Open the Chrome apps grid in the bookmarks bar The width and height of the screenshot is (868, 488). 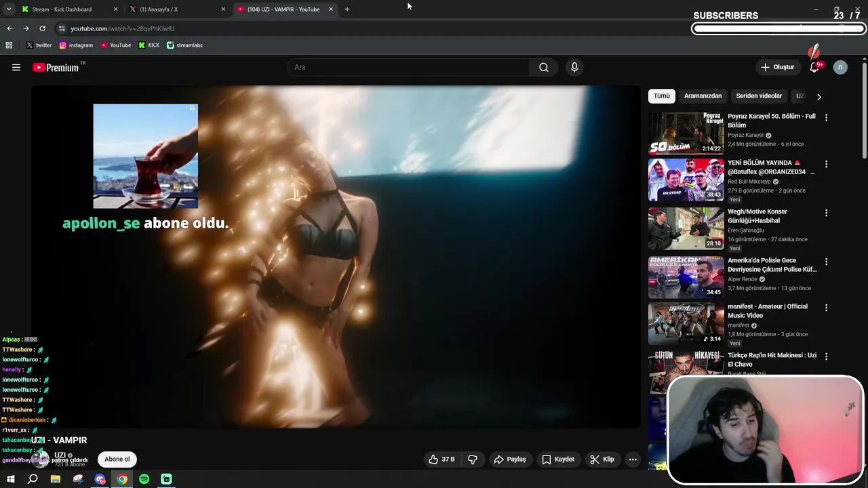[9, 45]
